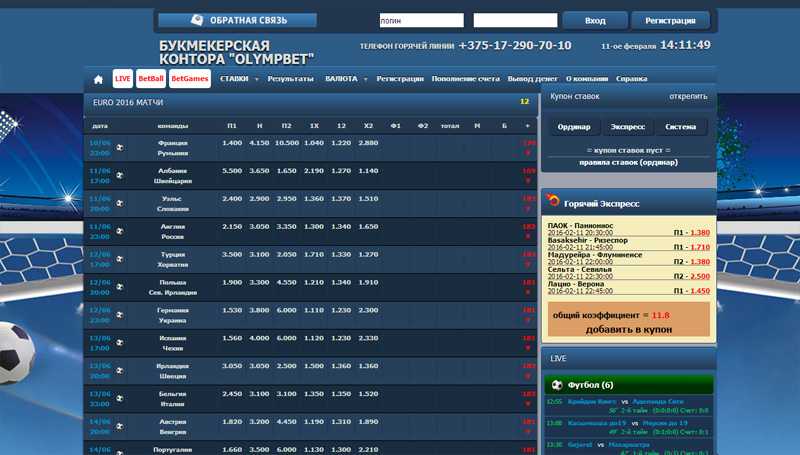Expand more bets for Турция - Хорватия
800x455 pixels.
click(x=528, y=259)
